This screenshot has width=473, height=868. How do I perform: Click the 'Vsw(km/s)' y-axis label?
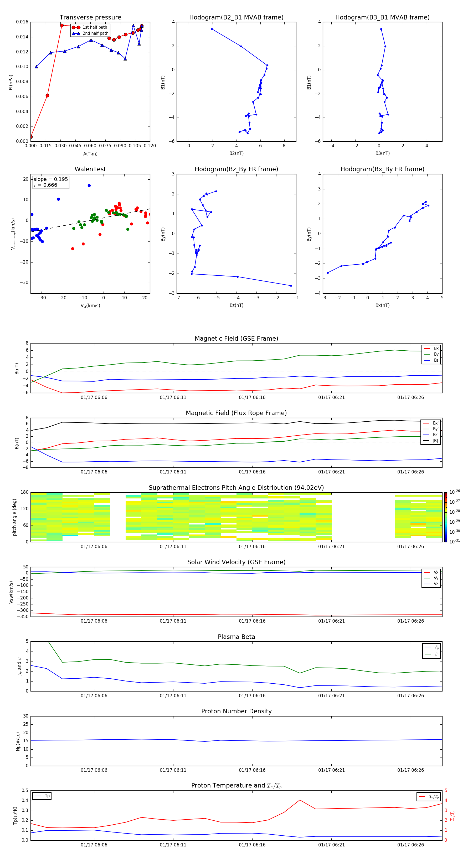tap(11, 592)
